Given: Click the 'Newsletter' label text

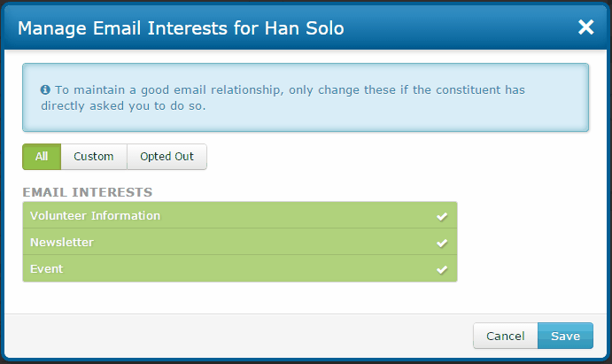Looking at the screenshot, I should [x=62, y=242].
